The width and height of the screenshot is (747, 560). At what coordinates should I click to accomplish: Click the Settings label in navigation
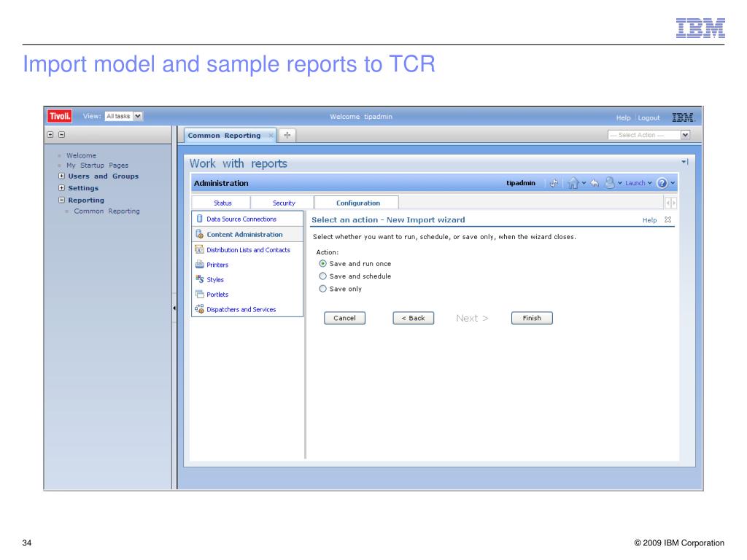point(83,188)
